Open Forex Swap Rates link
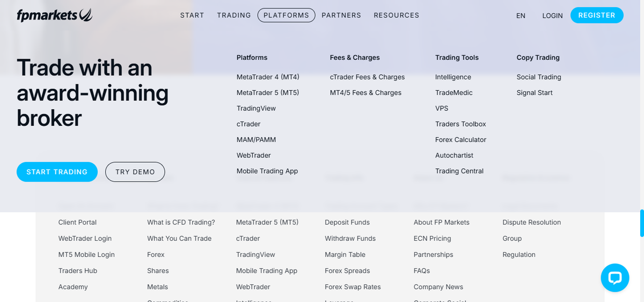 tap(353, 286)
